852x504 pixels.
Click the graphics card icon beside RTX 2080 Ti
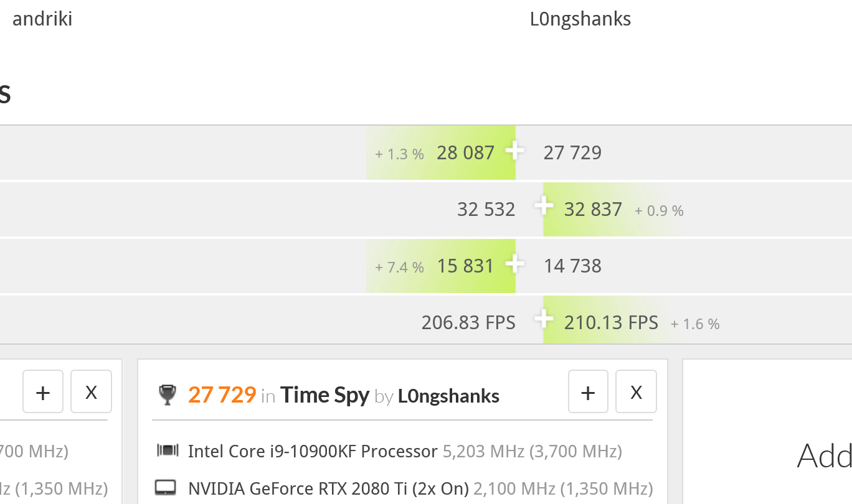[166, 488]
